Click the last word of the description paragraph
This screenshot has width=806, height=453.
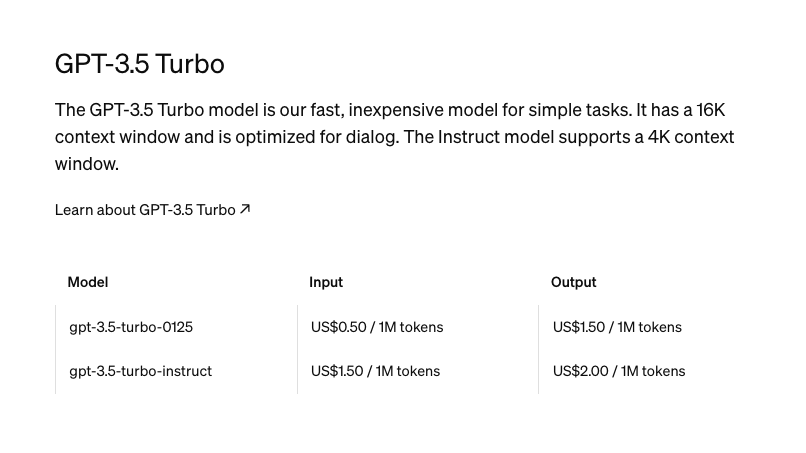pos(86,164)
